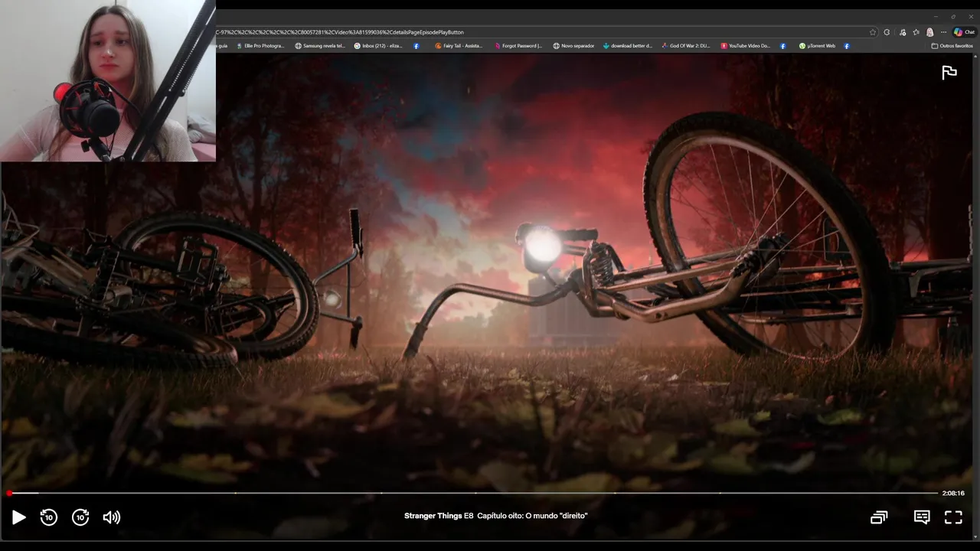
Task: Click the red playhead on the progress bar
Action: point(9,493)
